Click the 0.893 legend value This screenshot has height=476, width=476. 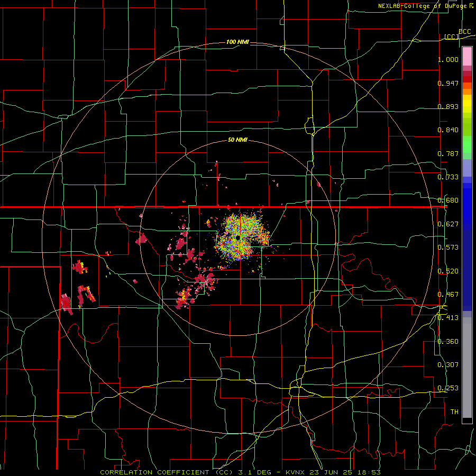448,106
